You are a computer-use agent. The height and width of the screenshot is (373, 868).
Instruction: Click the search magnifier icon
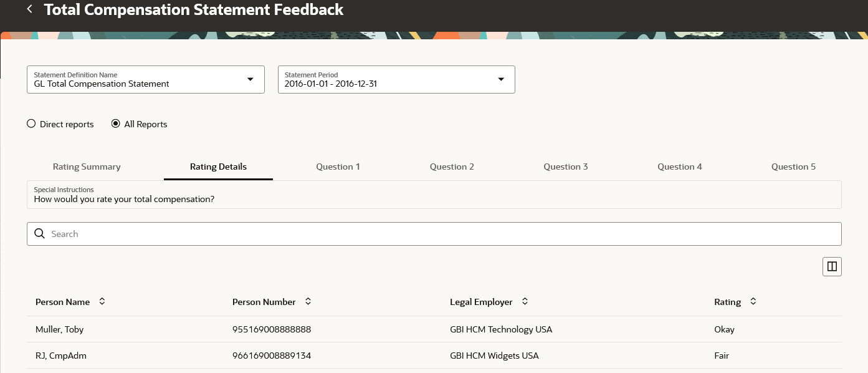click(39, 234)
